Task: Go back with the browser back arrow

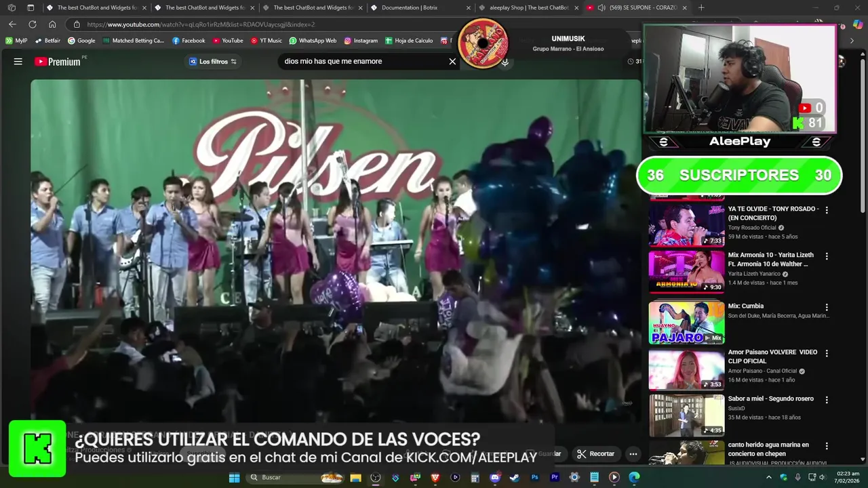Action: [12, 24]
